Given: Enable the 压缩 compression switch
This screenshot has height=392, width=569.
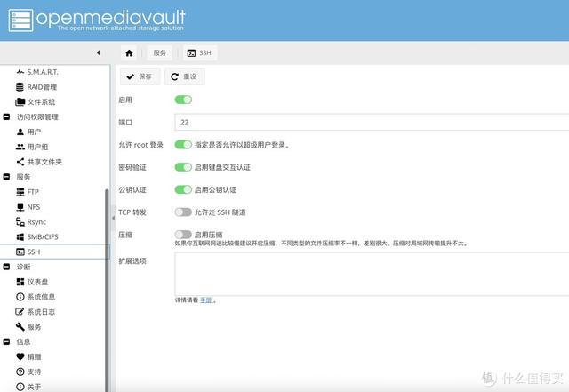Looking at the screenshot, I should click(183, 235).
